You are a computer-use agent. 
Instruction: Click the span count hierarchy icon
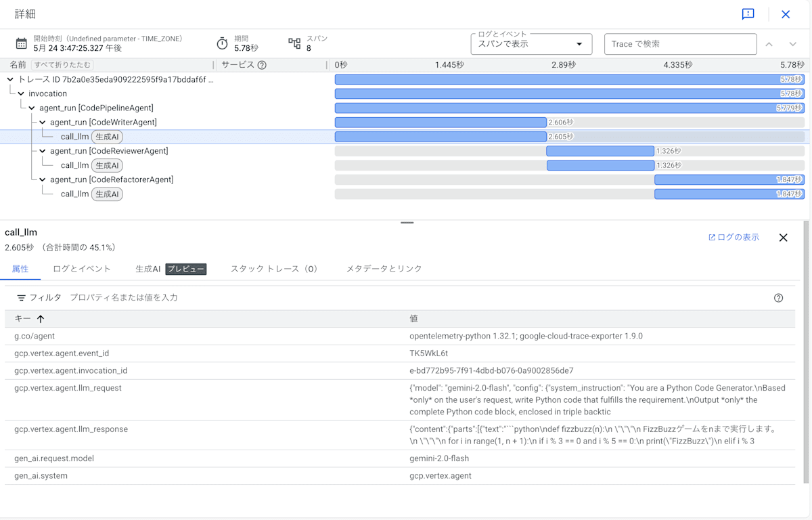tap(294, 43)
